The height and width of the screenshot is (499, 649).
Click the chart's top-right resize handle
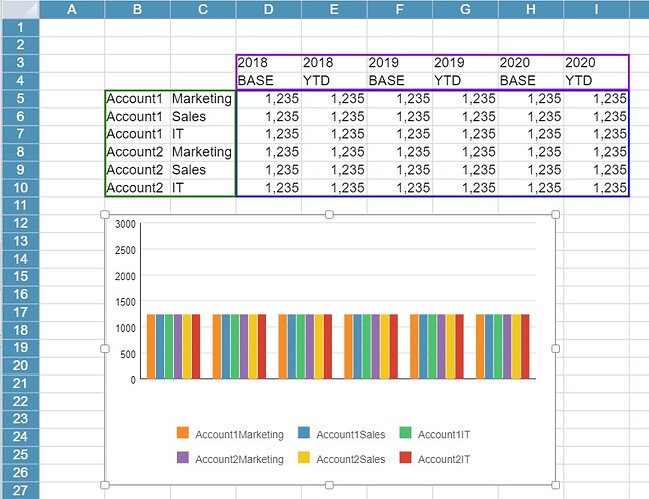[x=556, y=214]
